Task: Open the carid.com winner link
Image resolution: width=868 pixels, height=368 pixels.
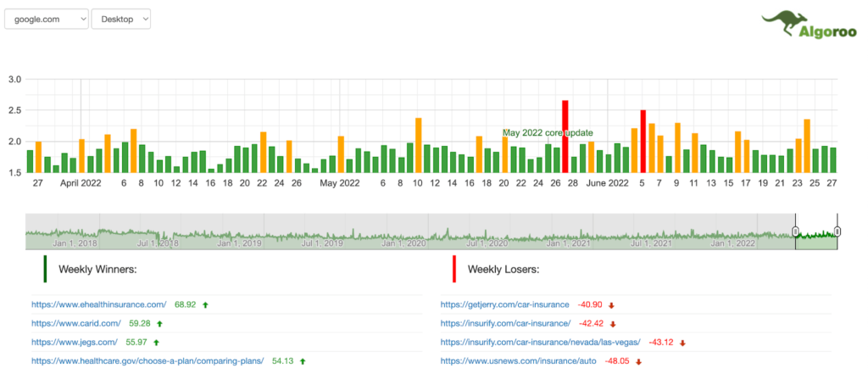Action: click(75, 323)
